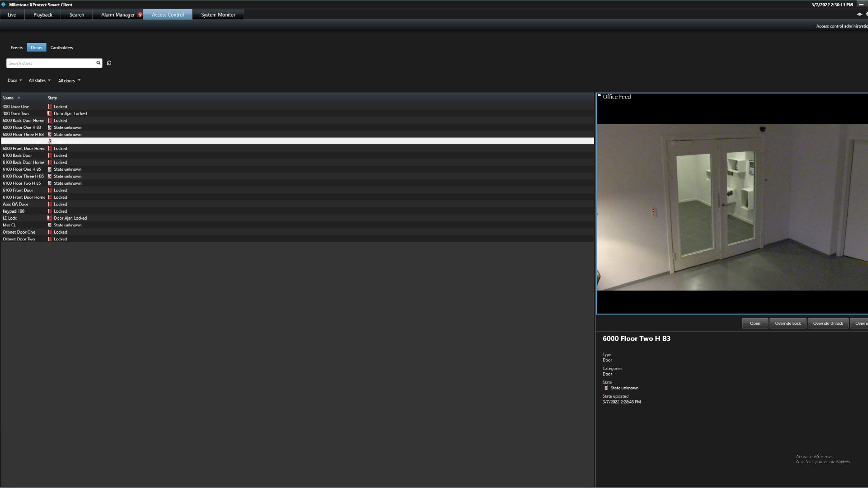Click the unknown state icon for 6000 Floor One H B3

point(50,127)
